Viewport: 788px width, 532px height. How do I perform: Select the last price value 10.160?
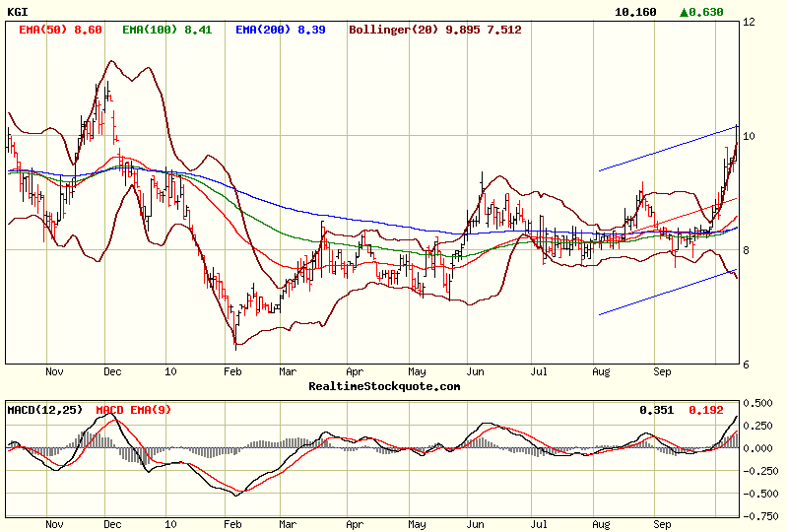tap(635, 12)
